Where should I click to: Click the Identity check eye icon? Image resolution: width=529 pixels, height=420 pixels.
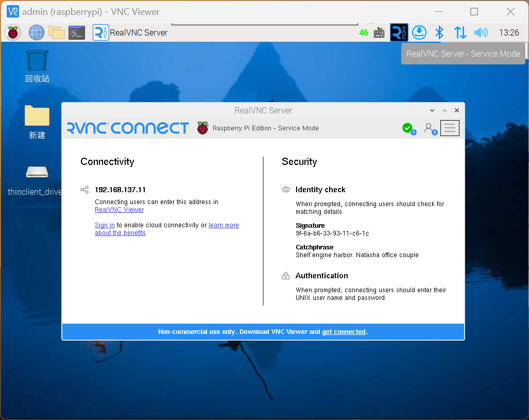(286, 190)
